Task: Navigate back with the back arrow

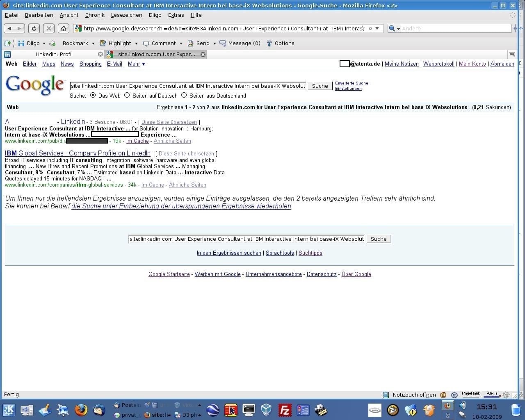Action: (x=9, y=28)
